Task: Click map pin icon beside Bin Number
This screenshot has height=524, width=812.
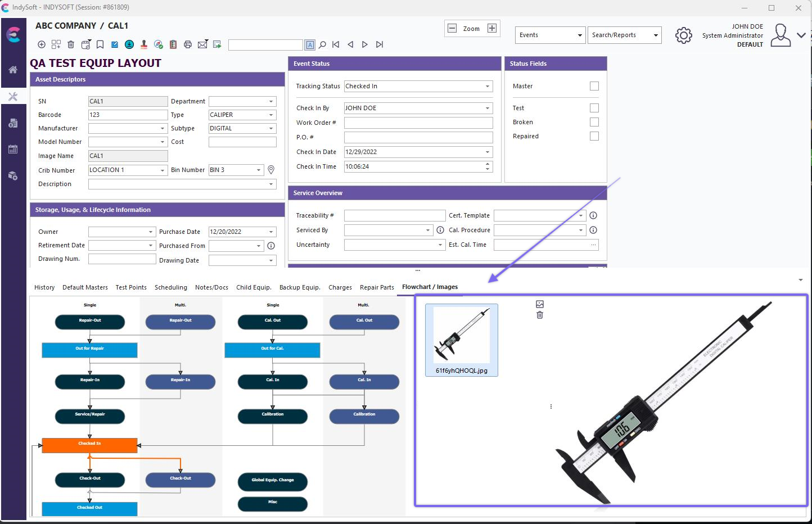Action: (x=271, y=170)
